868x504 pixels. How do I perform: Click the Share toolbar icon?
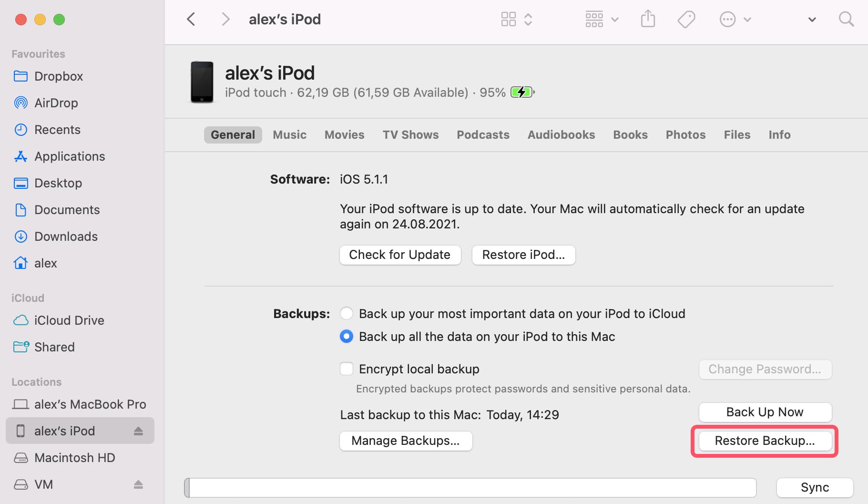[x=648, y=20]
